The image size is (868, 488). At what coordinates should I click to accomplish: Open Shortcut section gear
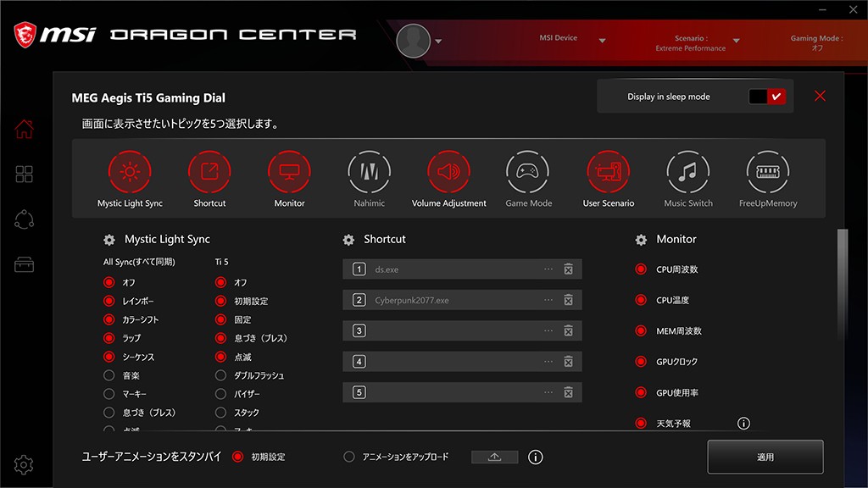click(x=348, y=240)
